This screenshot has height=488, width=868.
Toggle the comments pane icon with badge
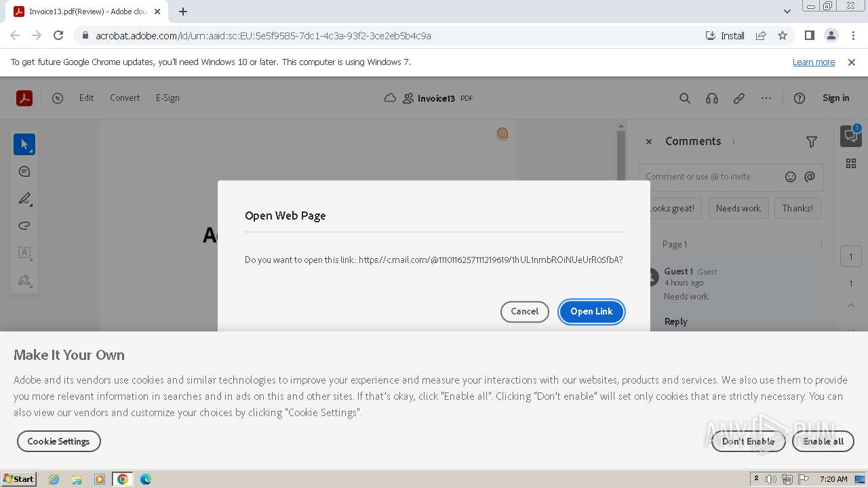click(851, 136)
